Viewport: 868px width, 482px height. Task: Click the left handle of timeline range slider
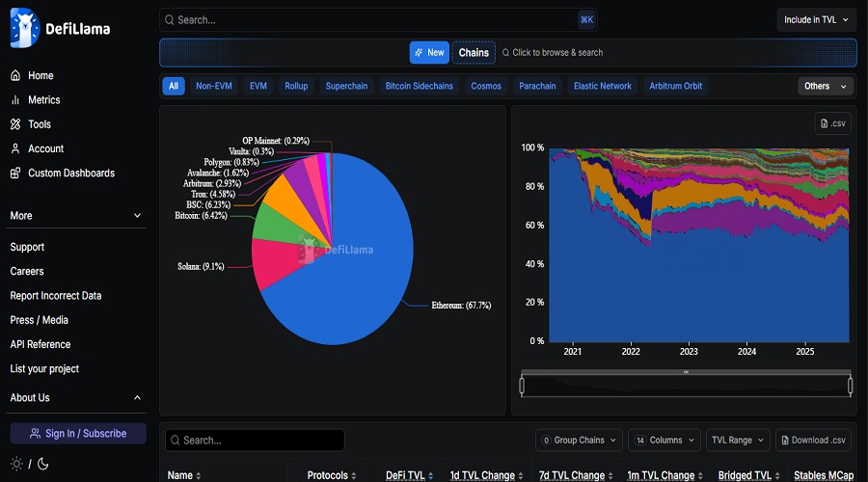point(522,386)
